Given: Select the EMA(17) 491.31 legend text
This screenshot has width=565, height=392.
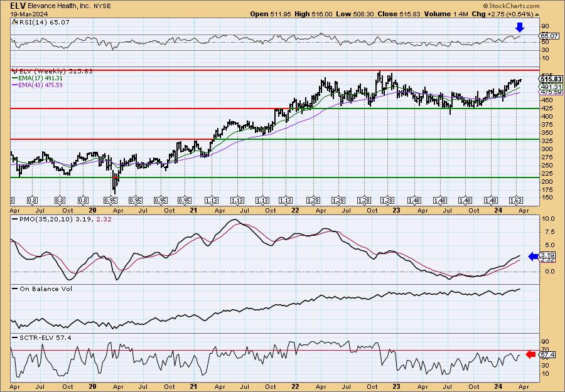Looking at the screenshot, I should click(x=40, y=78).
